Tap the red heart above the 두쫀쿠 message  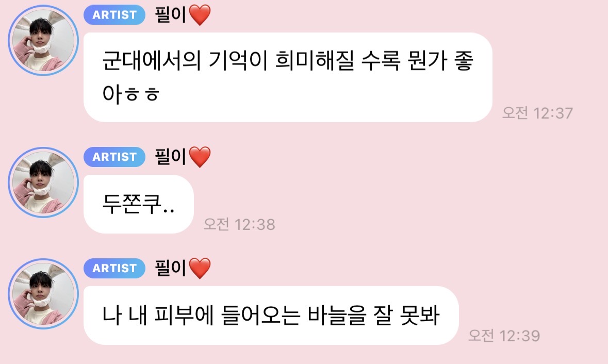[x=200, y=157]
